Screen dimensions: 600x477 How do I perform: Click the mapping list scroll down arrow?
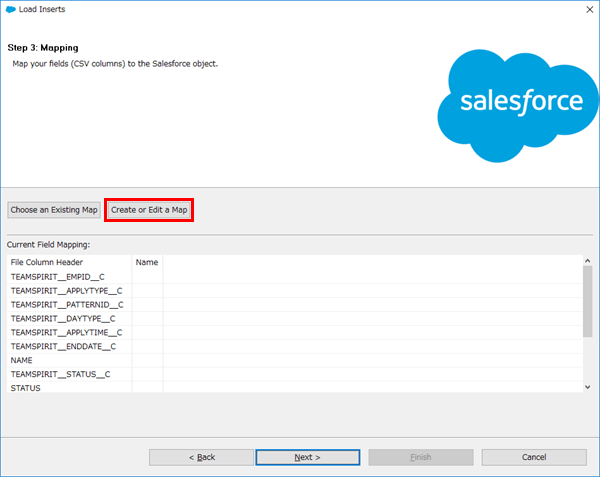pyautogui.click(x=587, y=386)
